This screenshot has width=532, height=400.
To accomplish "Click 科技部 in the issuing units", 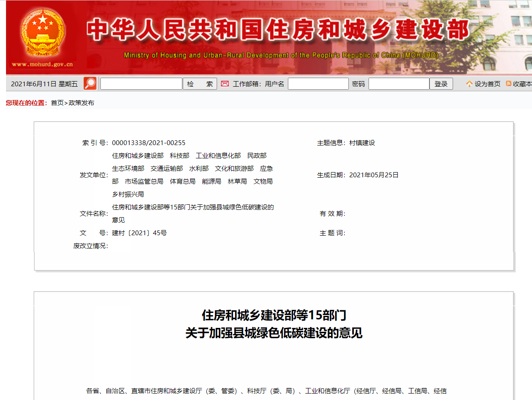I will [x=179, y=156].
